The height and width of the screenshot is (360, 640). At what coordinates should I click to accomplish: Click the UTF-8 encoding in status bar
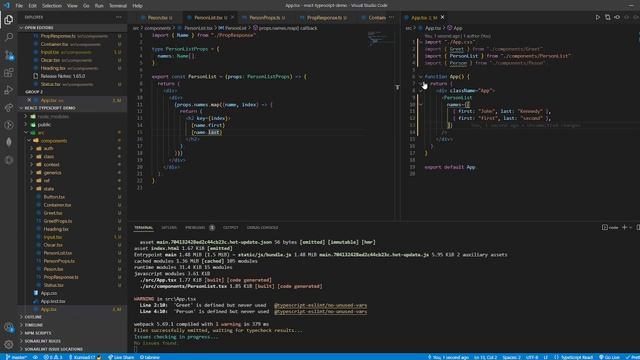[532, 357]
